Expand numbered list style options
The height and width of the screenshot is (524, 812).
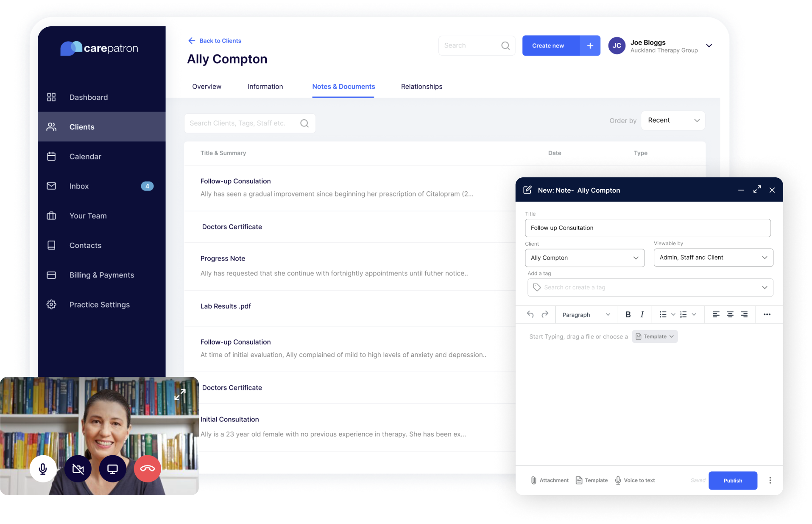694,314
